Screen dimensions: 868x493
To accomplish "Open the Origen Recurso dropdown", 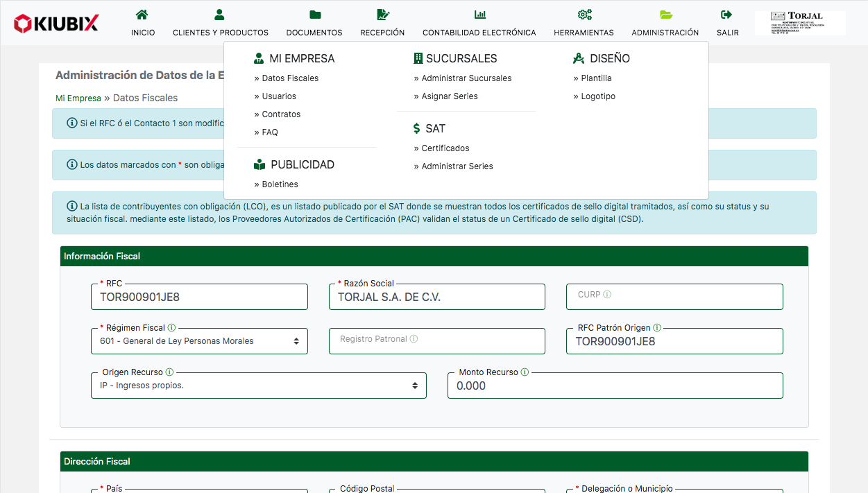I will point(258,386).
